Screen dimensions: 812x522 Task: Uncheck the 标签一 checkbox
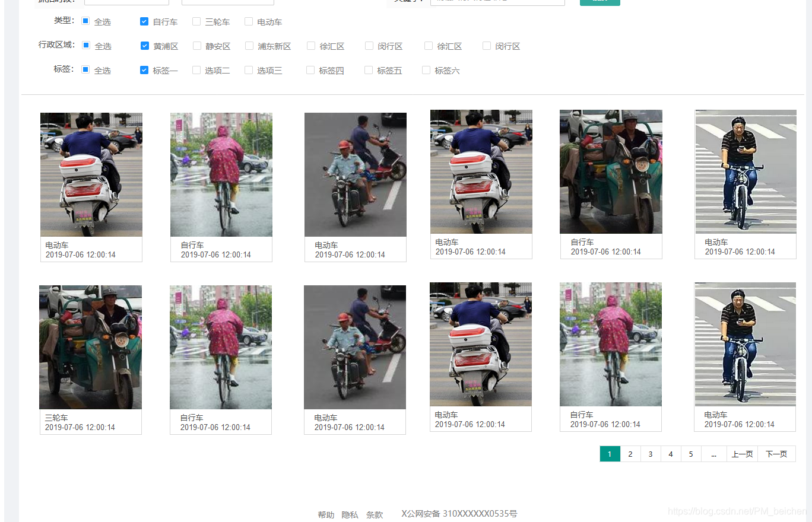pos(144,70)
